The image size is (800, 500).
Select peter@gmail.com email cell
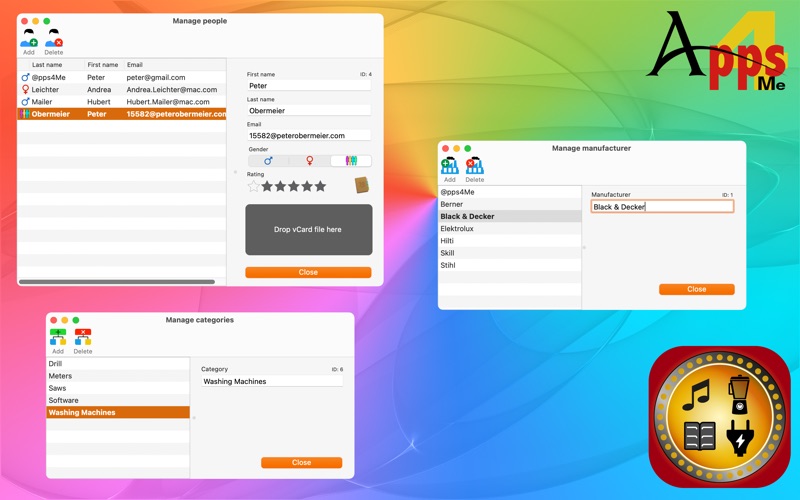[156, 78]
